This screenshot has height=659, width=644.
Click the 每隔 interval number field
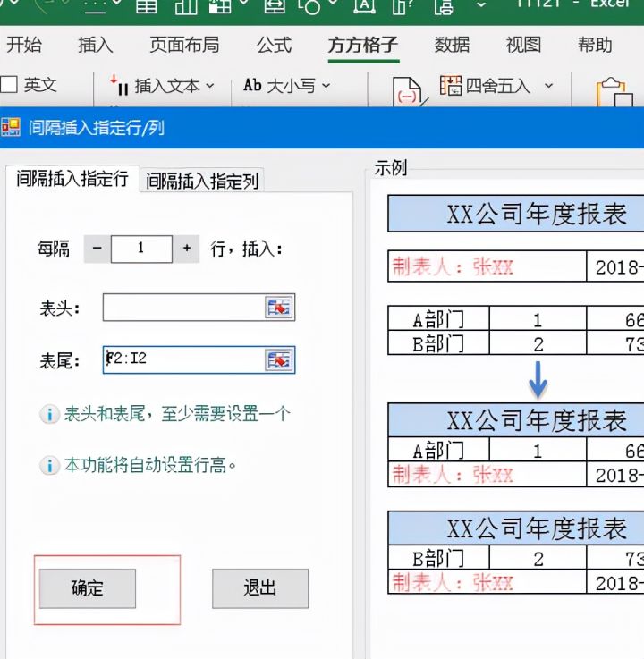141,249
